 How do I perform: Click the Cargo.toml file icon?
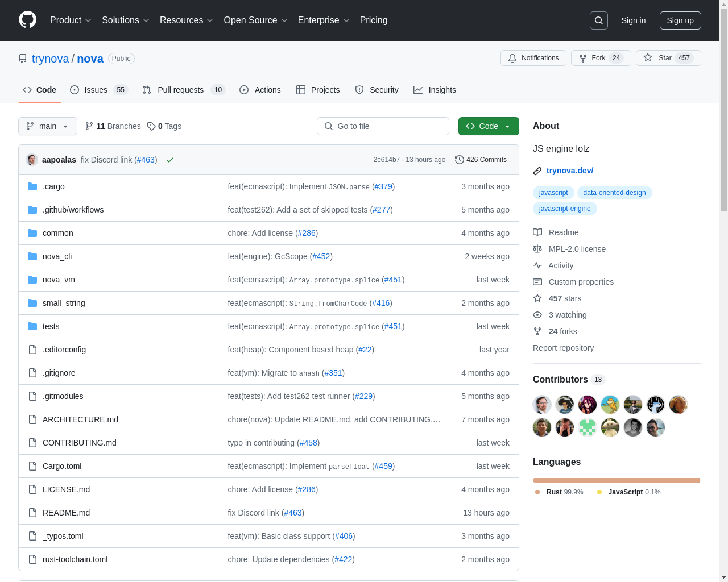pyautogui.click(x=32, y=466)
